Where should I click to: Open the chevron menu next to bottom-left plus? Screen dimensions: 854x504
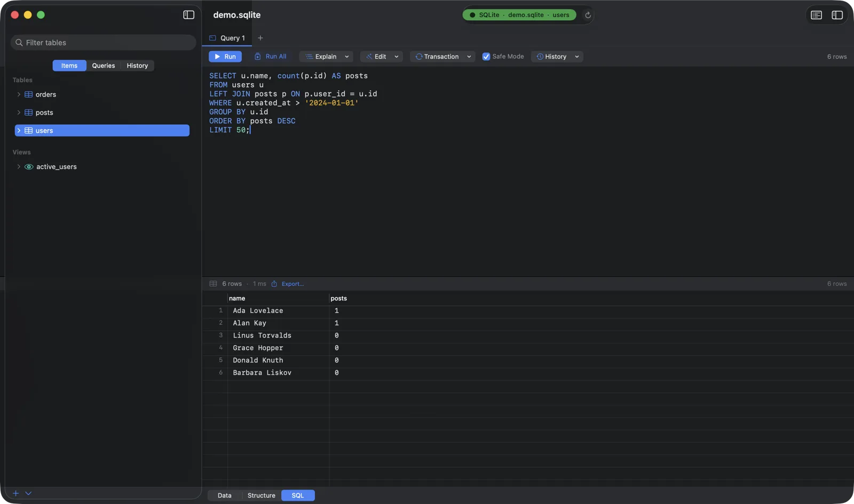point(28,493)
